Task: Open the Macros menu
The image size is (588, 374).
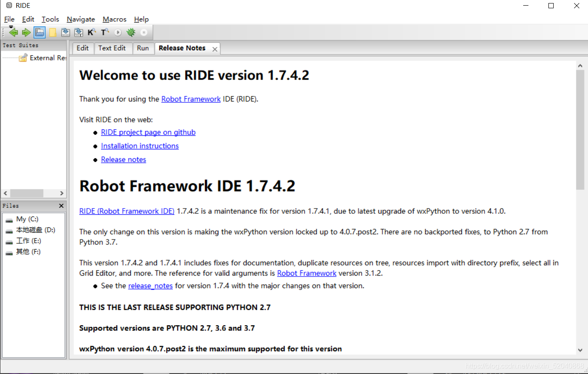Action: 114,19
